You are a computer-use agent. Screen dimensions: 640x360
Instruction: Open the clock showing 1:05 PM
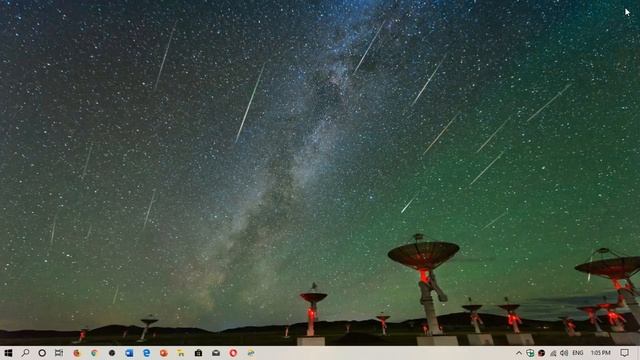[600, 353]
